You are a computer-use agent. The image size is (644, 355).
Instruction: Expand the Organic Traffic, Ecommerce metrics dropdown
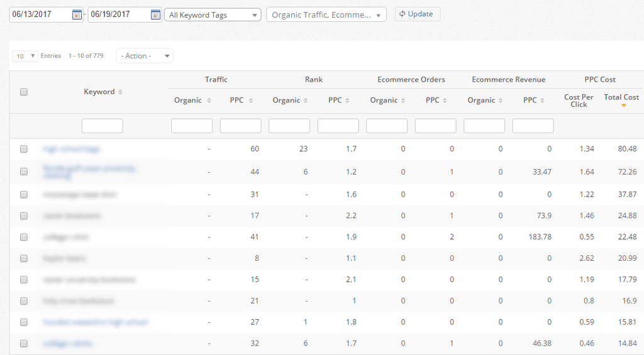pyautogui.click(x=326, y=15)
